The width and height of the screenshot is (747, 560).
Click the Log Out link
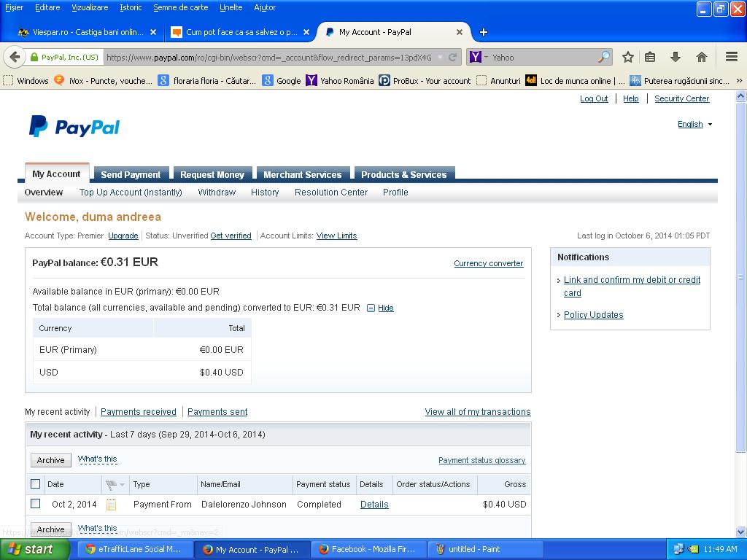594,98
